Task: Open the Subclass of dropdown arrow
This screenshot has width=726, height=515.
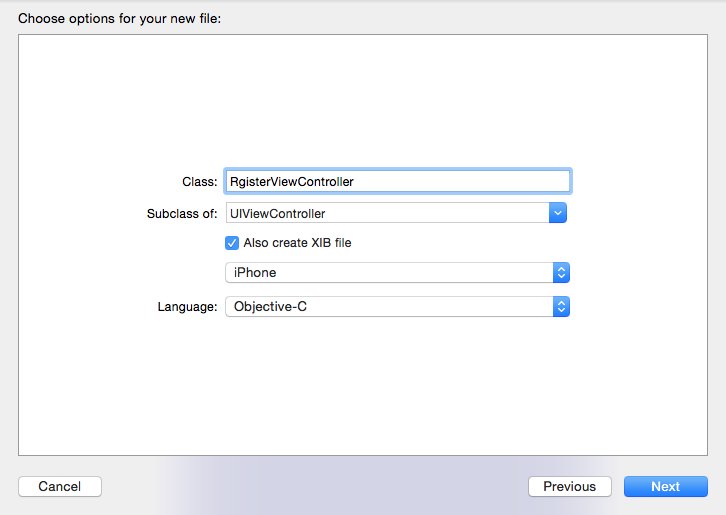Action: coord(558,213)
